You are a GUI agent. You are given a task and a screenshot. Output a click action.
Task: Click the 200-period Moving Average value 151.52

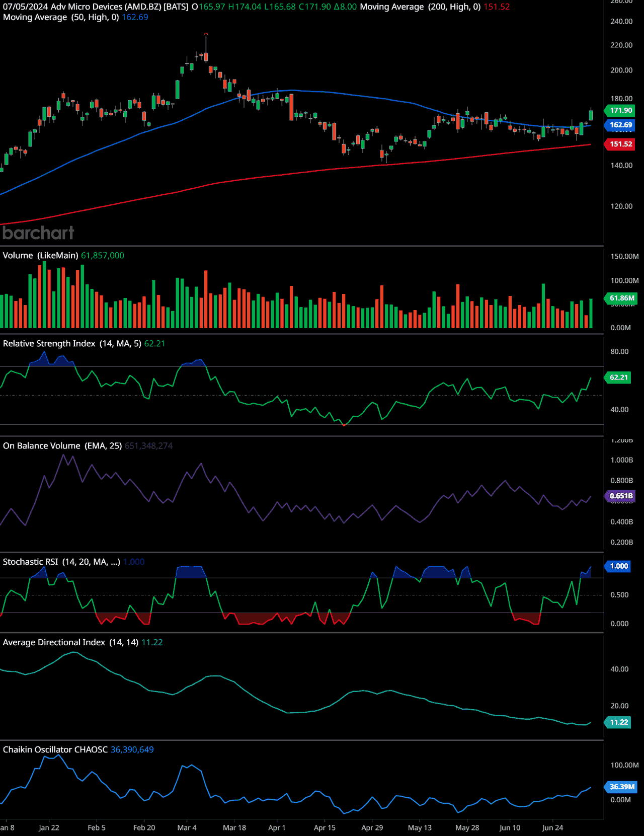click(497, 7)
